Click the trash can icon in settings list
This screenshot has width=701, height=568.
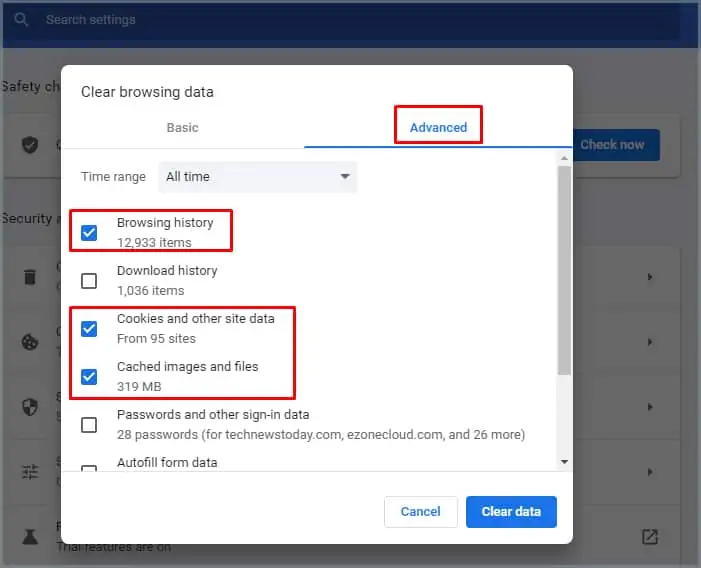(x=30, y=277)
